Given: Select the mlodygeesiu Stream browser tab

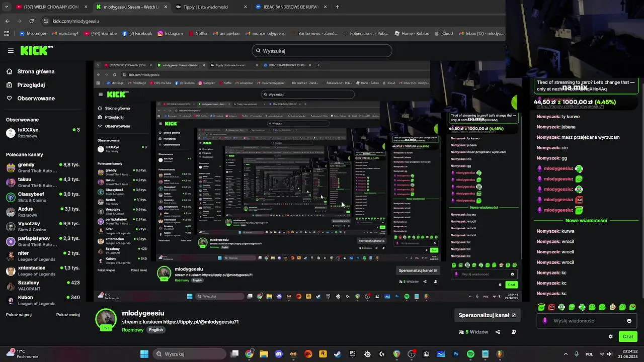Looking at the screenshot, I should coord(131,7).
